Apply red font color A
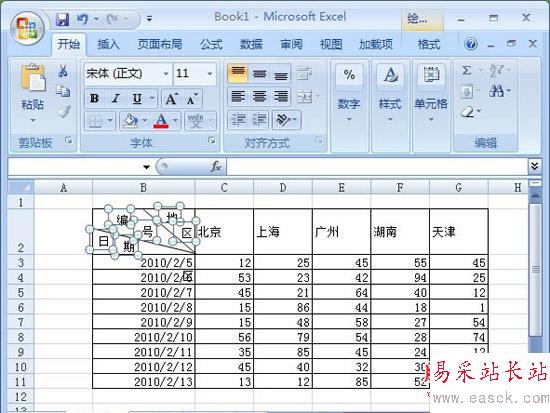Screen dimensions: 550x413 click(x=161, y=121)
